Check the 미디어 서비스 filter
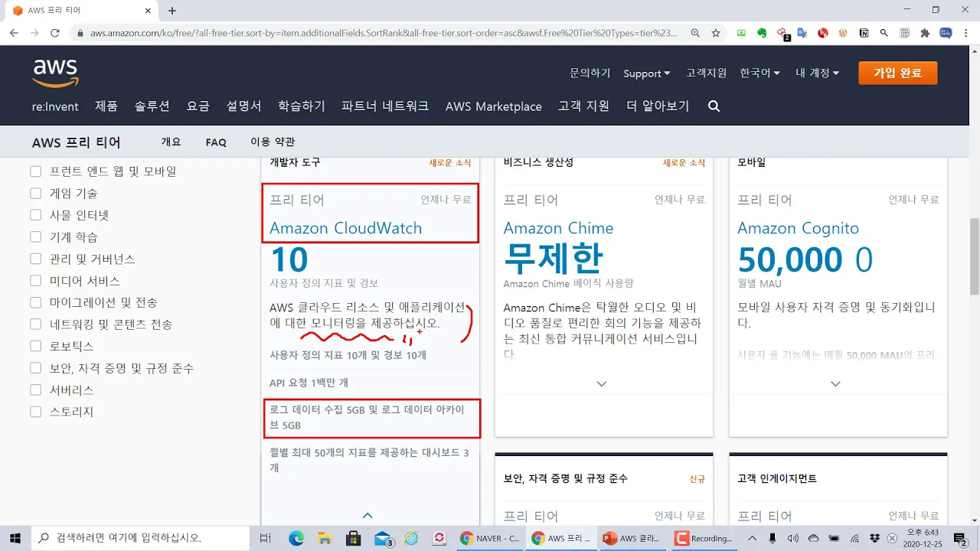The image size is (980, 551). pos(35,281)
